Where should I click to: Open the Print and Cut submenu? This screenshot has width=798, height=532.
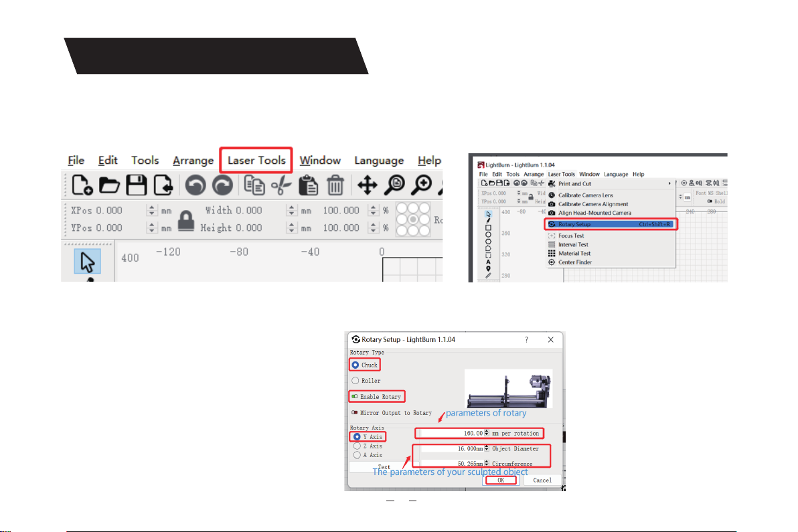[x=611, y=184]
